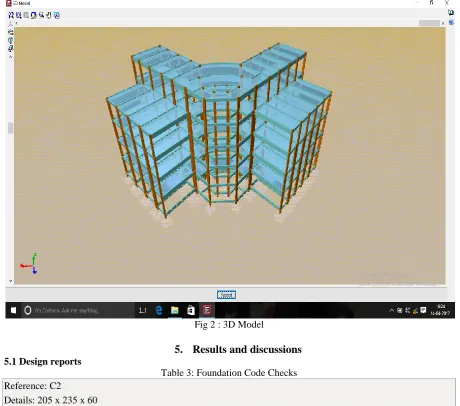The image size is (460, 406).
Task: Click the "Details: 205 x 235 x 60" row
Action: 229,400
